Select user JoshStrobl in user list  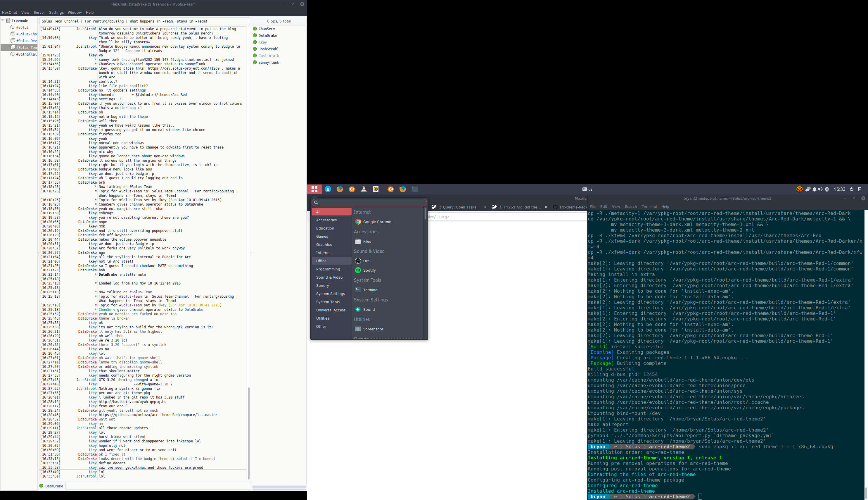(x=266, y=49)
